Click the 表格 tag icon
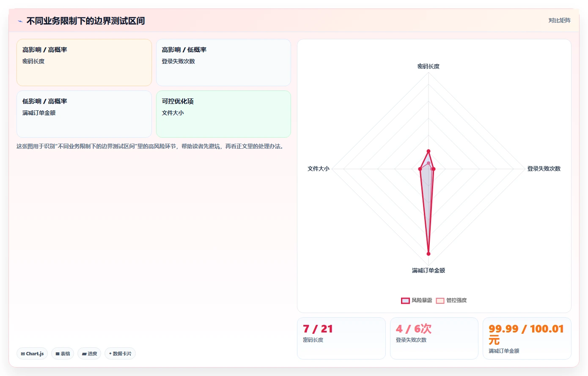Viewport: 588px width, 376px height. pos(58,354)
